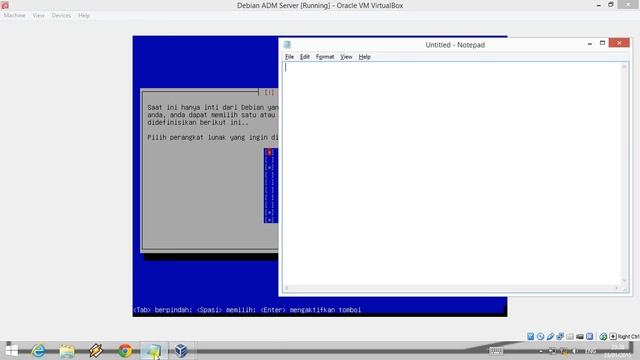
Task: Open the Notepad View menu
Action: pyautogui.click(x=346, y=57)
